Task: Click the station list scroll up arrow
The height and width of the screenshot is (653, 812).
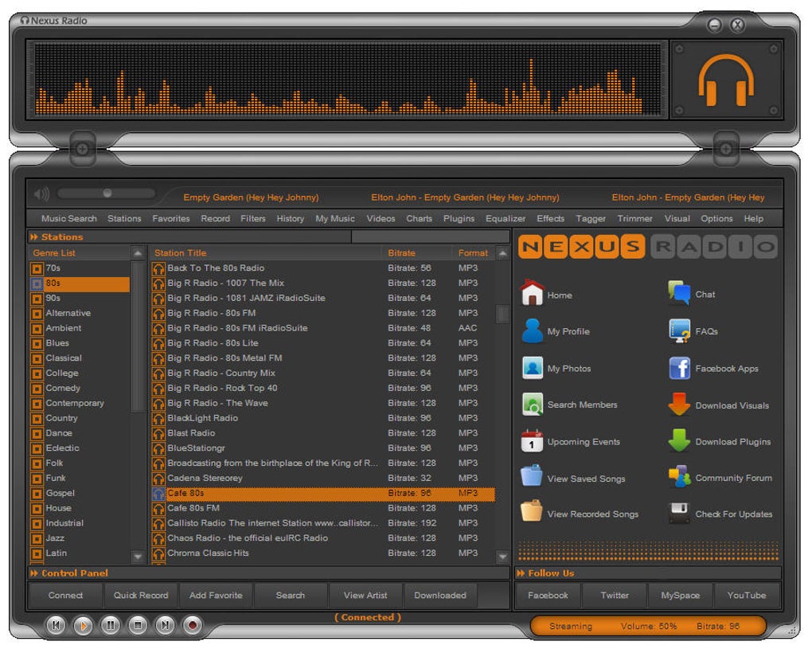Action: [502, 253]
